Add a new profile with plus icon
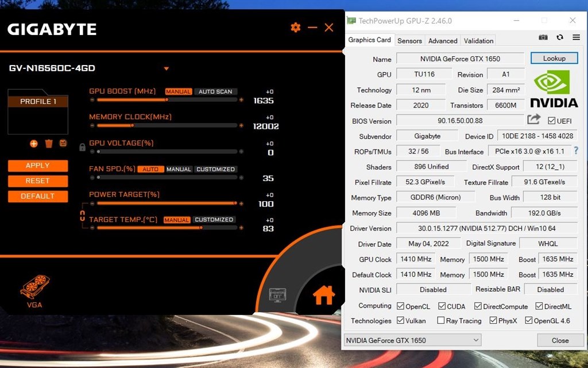 coord(34,143)
